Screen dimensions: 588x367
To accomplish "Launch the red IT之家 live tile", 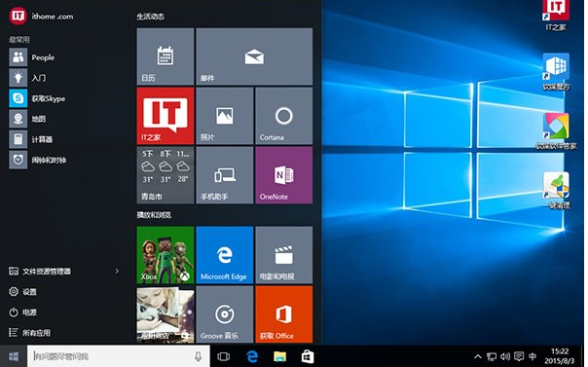I will click(165, 116).
